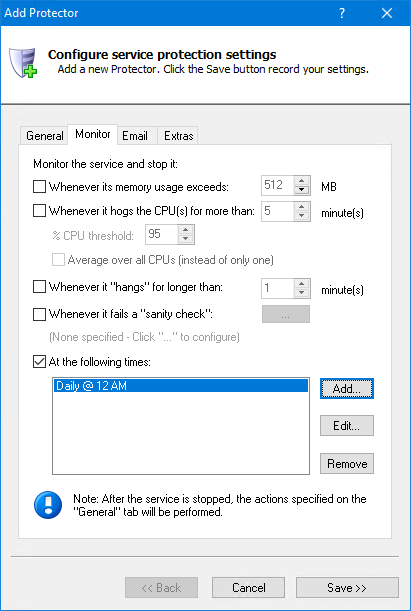Increase CPU hog minutes with up arrow

302,207
